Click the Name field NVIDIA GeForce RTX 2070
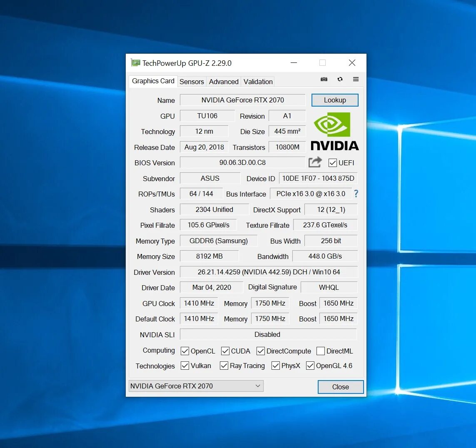 (242, 100)
